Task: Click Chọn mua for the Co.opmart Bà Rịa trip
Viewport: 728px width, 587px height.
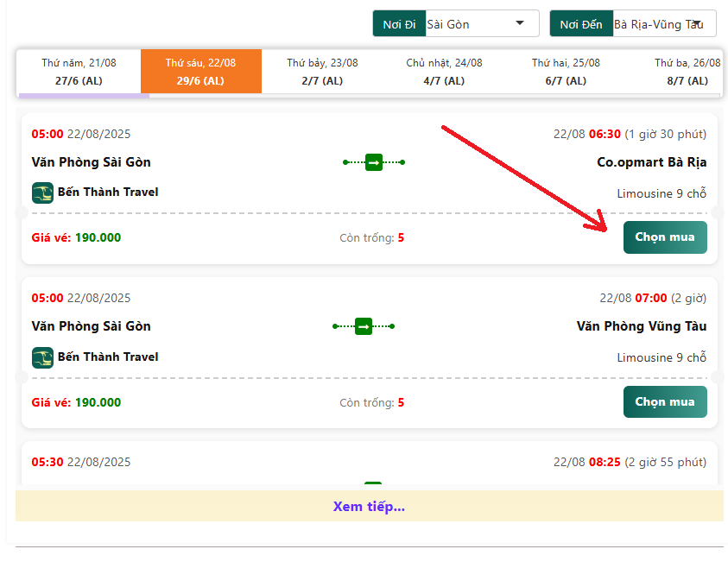Action: (665, 237)
